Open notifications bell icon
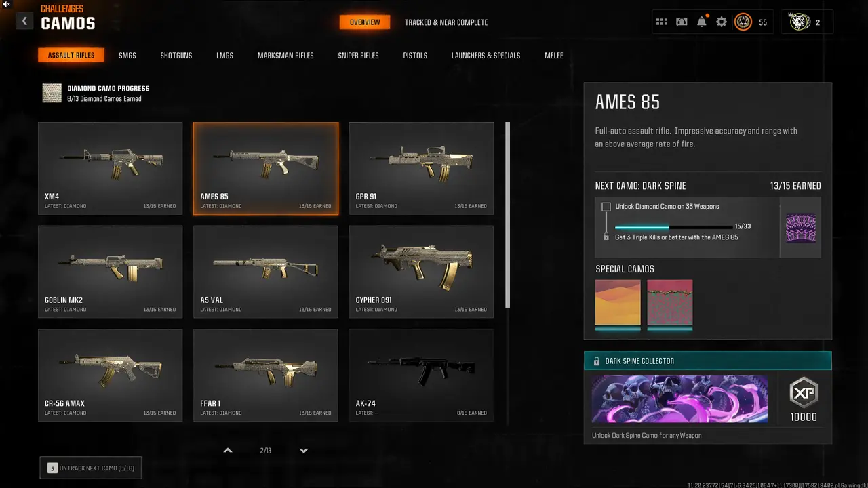868x488 pixels. [702, 22]
